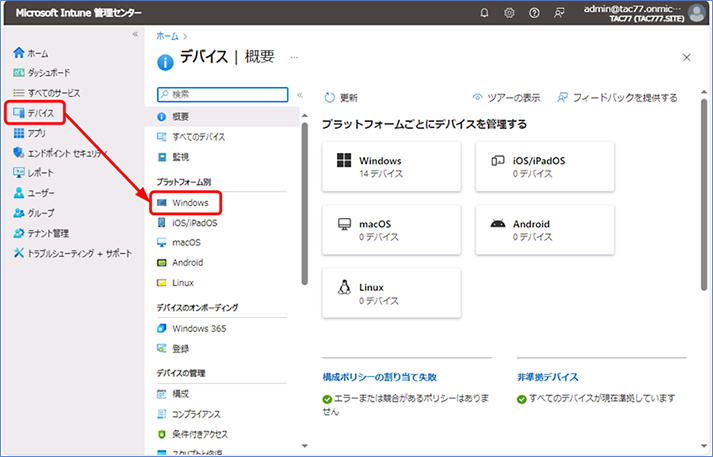713x457 pixels.
Task: Click feedback icon in top header bar
Action: point(559,13)
